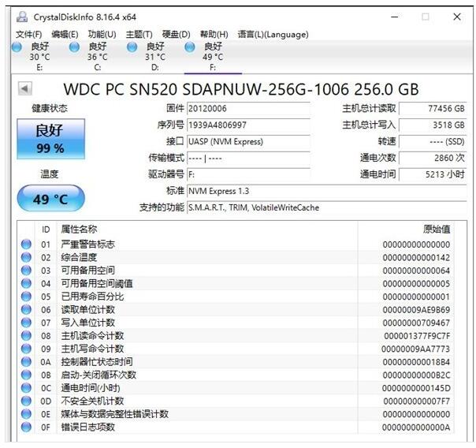Screen dimensions: 476x448
Task: Select raw value 0000000709467
Action: coord(416,323)
